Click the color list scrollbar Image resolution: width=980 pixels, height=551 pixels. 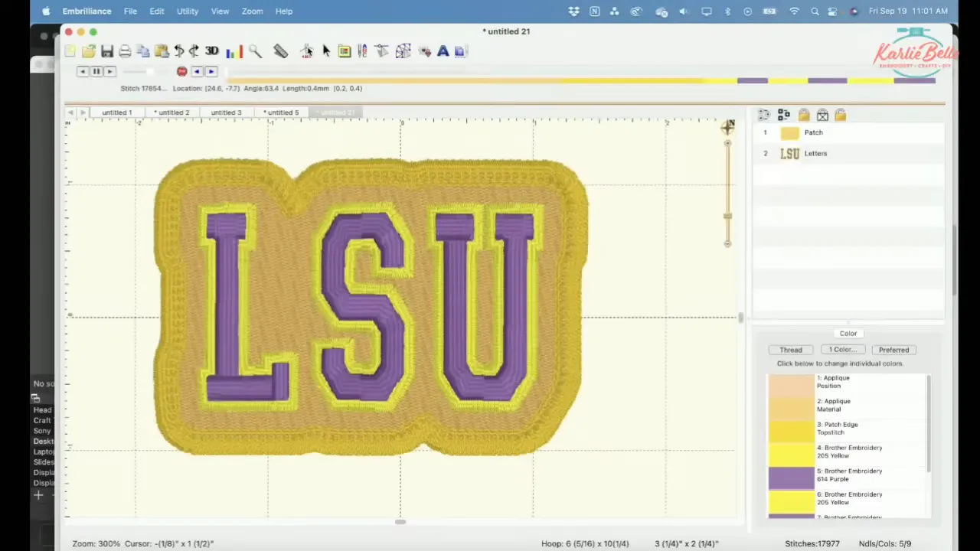[x=929, y=423]
